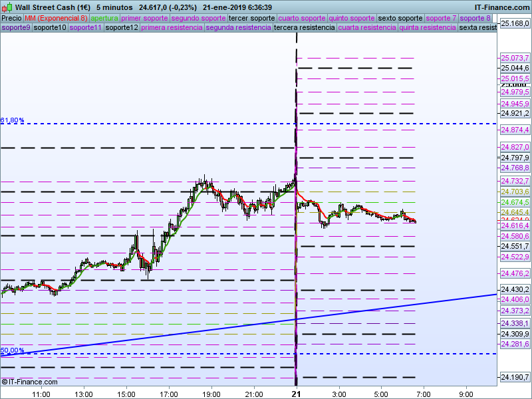The image size is (532, 399).
Task: Click the IT-Finance.com link at top right
Action: point(501,6)
